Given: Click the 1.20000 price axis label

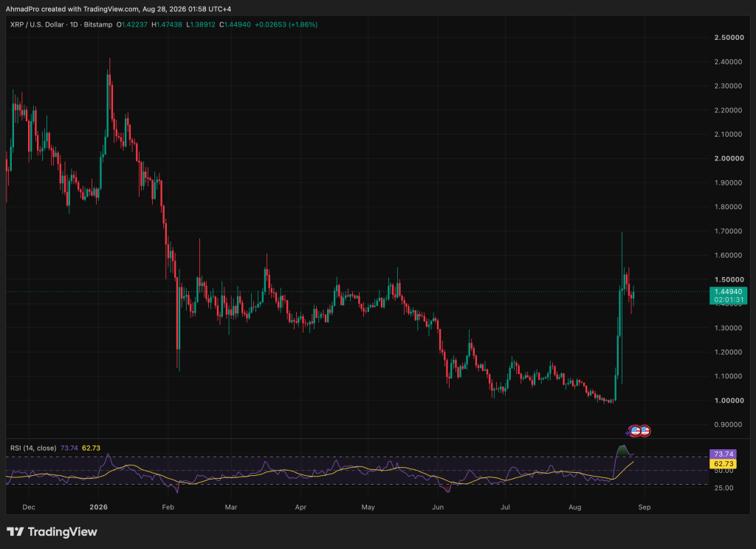Looking at the screenshot, I should click(x=729, y=352).
